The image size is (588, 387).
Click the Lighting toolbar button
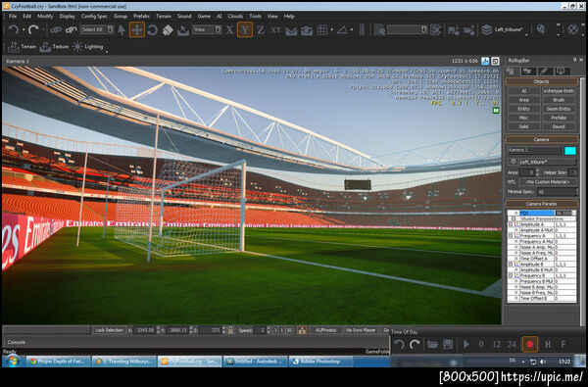click(x=87, y=47)
